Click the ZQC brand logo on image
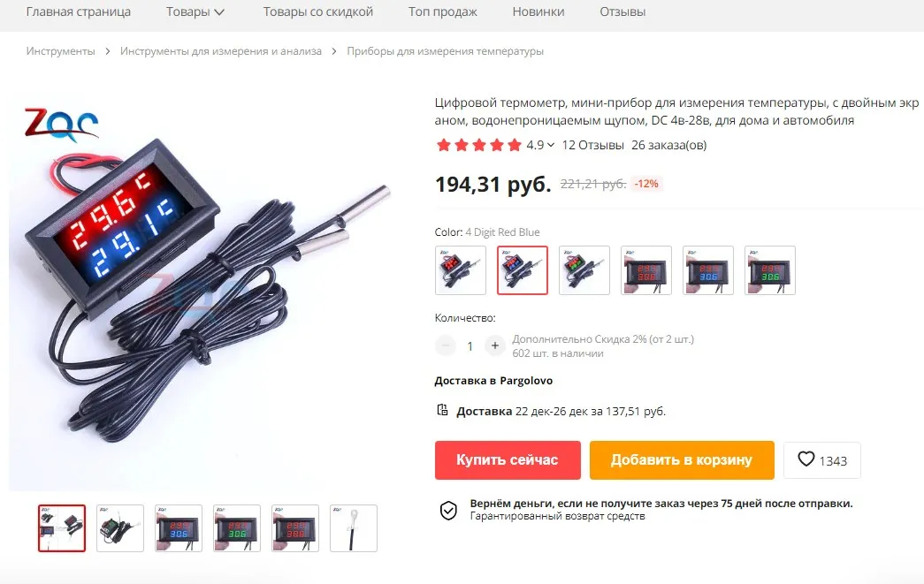Screen dimensions: 924x584 click(61, 125)
